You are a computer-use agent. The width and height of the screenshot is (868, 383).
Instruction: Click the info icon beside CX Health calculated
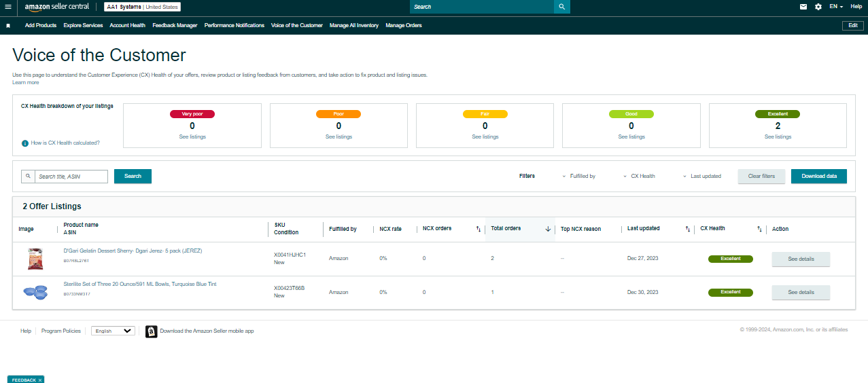[25, 143]
